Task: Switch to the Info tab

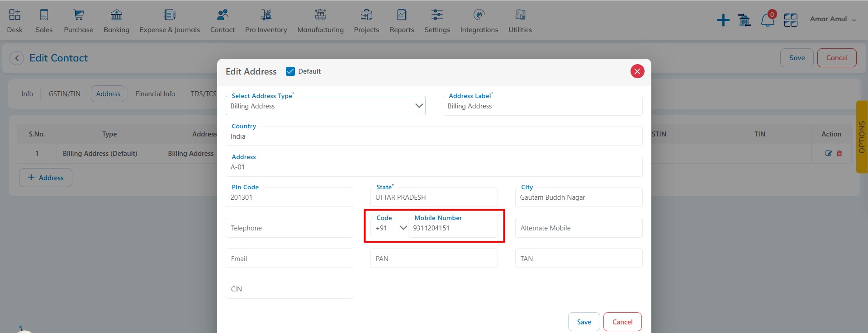Action: coord(27,94)
